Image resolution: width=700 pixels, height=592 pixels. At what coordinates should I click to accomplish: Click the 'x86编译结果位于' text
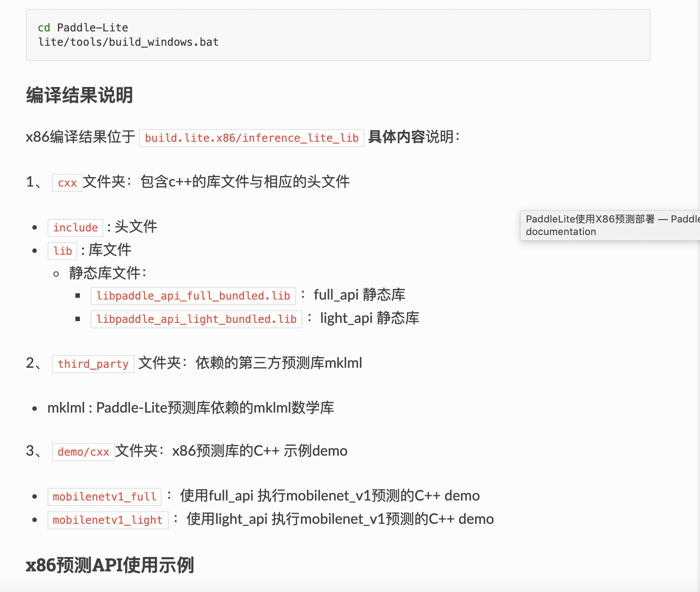click(x=81, y=137)
